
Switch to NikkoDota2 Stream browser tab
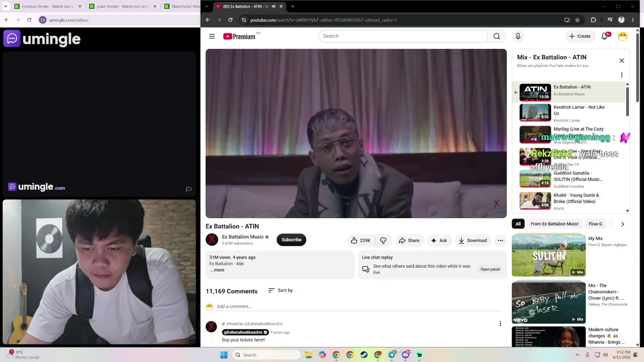(x=181, y=7)
